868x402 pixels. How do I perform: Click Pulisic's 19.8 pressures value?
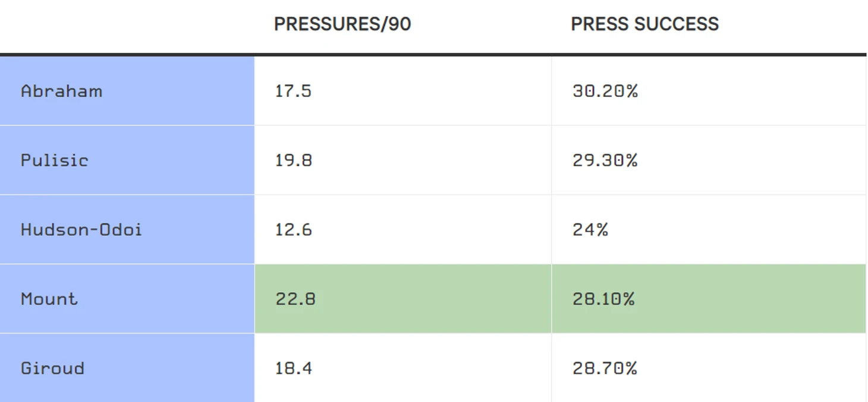pyautogui.click(x=293, y=160)
